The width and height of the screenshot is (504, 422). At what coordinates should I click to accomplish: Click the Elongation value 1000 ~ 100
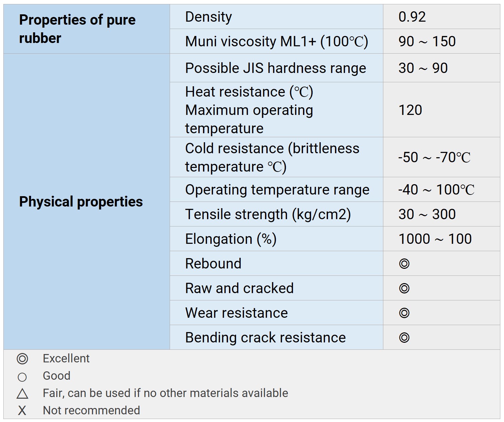[x=435, y=239]
